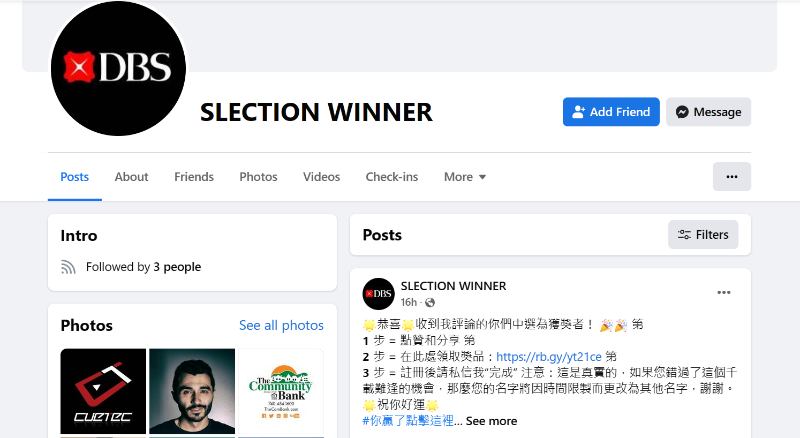
Task: Expand the More dropdown tab
Action: (x=465, y=177)
